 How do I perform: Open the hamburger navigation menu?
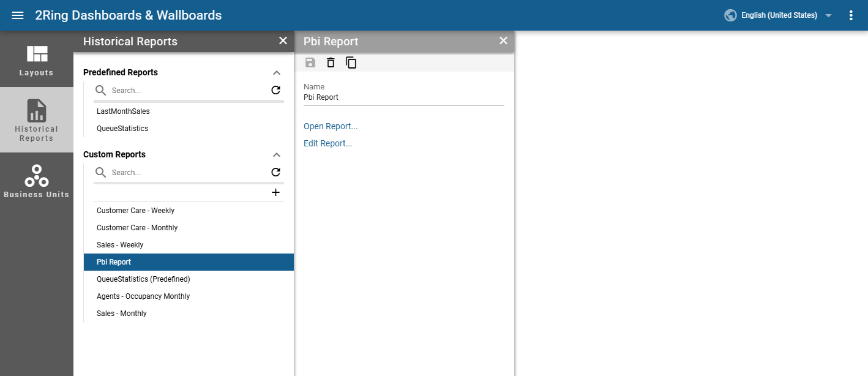pos(18,15)
